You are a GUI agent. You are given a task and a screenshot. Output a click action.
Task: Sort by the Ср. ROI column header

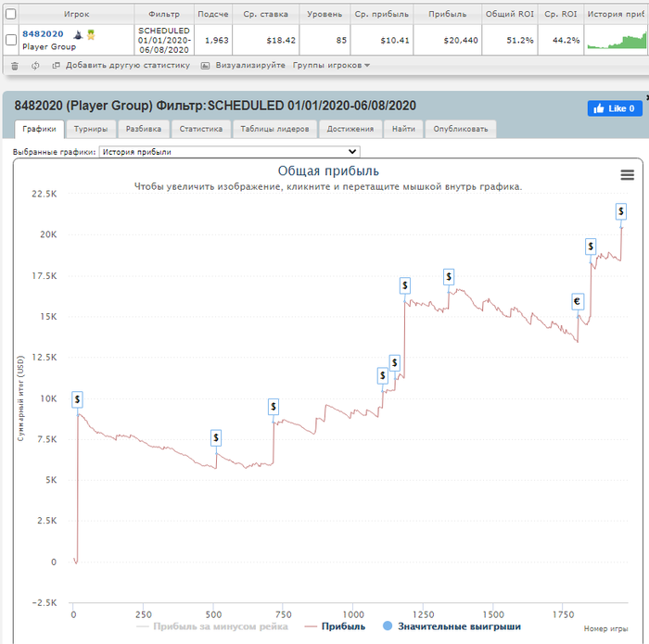561,14
